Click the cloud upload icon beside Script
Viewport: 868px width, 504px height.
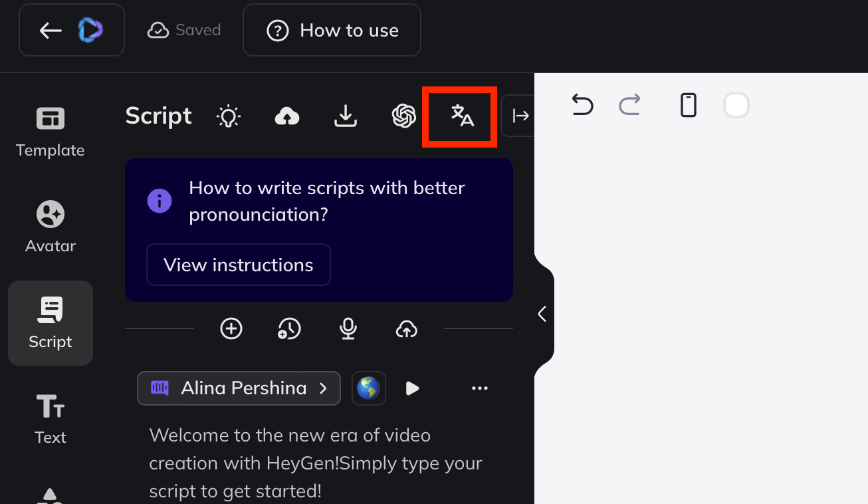[x=286, y=117]
